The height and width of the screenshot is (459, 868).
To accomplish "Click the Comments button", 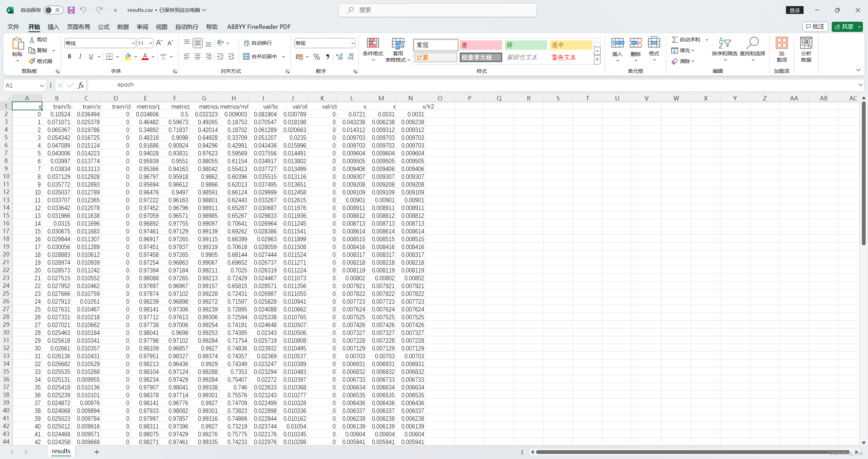I will (815, 27).
